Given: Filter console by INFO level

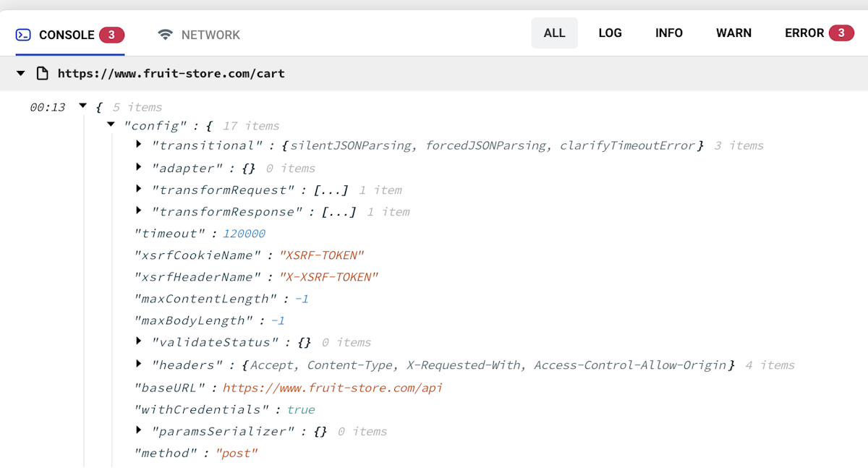Looking at the screenshot, I should [668, 33].
